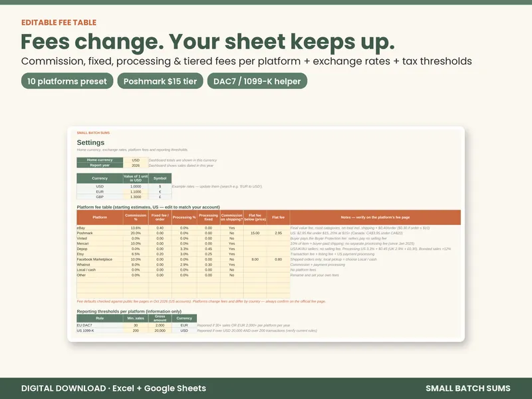Click the "DAC7 / 1099-K helper" pill
Viewport: 532px width, 399px height.
257,81
